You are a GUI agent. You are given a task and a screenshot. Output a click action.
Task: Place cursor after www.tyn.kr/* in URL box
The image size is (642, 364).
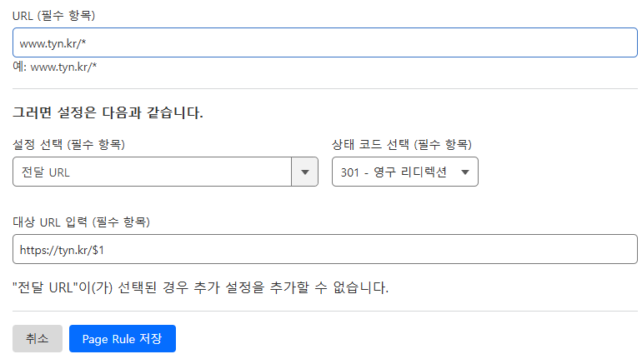(87, 43)
